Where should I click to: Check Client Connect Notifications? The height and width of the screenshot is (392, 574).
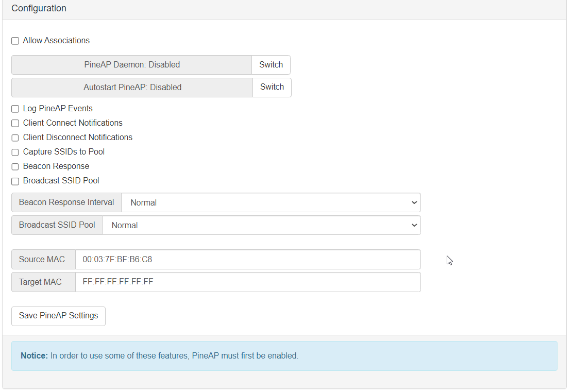coord(15,123)
